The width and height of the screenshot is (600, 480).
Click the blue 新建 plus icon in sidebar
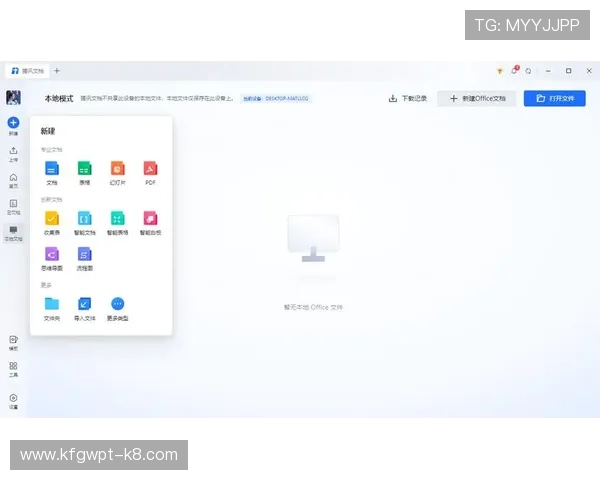tap(13, 122)
